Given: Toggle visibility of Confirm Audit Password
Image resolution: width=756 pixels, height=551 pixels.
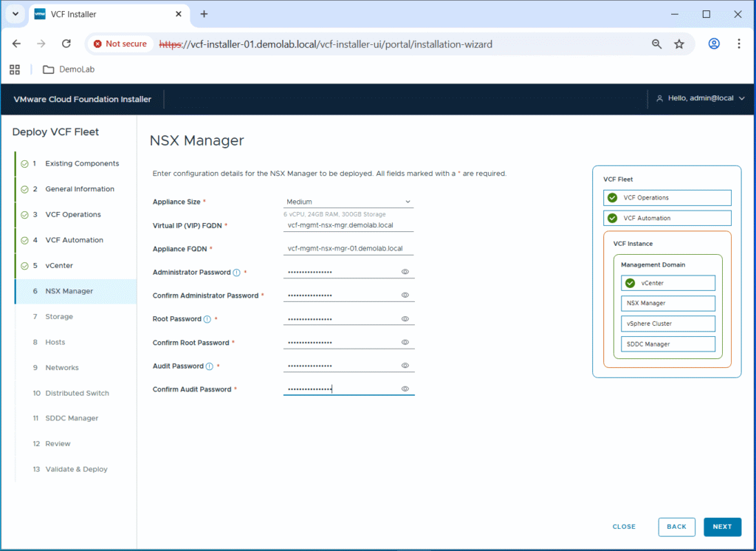Looking at the screenshot, I should (405, 389).
